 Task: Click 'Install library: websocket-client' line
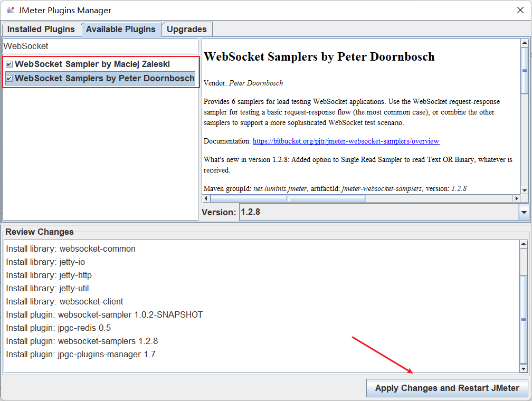(x=64, y=302)
